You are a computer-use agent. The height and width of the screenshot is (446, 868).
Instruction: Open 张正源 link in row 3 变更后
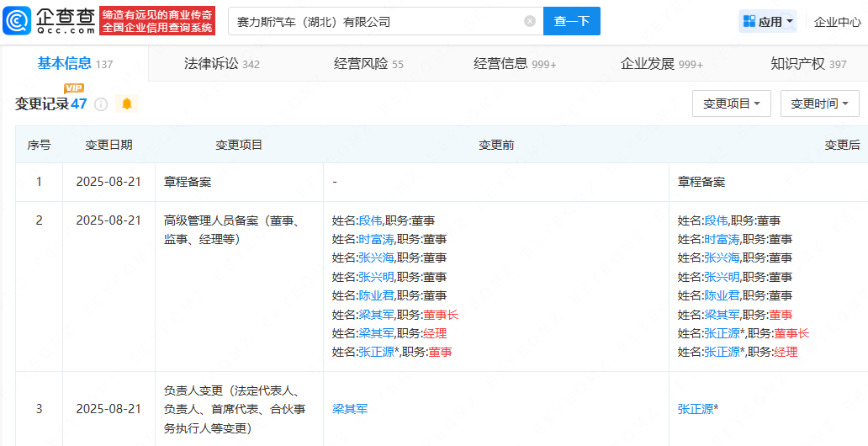coord(696,409)
